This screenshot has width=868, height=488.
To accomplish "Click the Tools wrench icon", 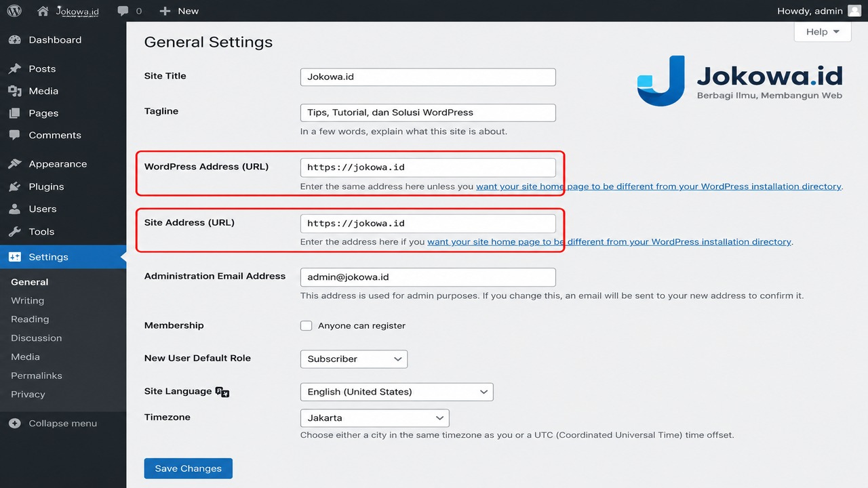I will 14,231.
